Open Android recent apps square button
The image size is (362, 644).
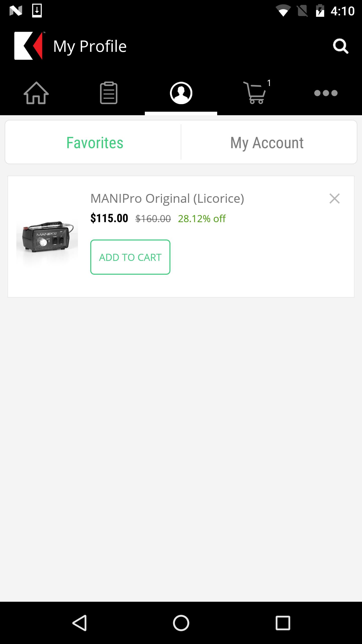pos(283,623)
